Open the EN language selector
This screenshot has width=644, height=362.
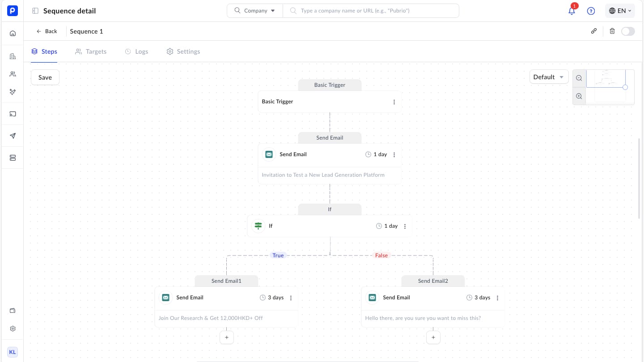click(x=620, y=11)
